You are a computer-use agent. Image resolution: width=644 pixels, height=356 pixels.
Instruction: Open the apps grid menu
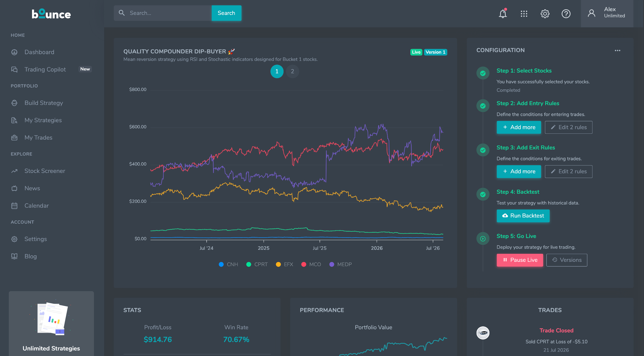click(524, 14)
